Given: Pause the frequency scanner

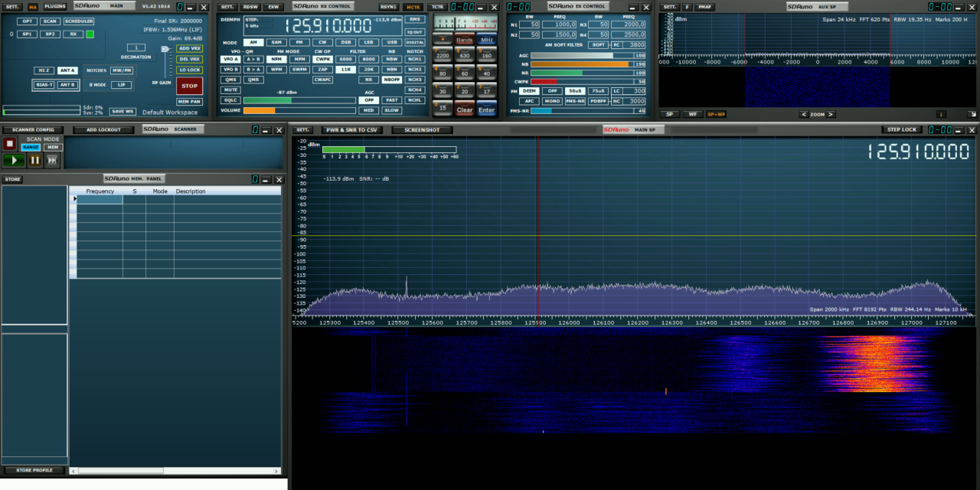Looking at the screenshot, I should pyautogui.click(x=34, y=160).
